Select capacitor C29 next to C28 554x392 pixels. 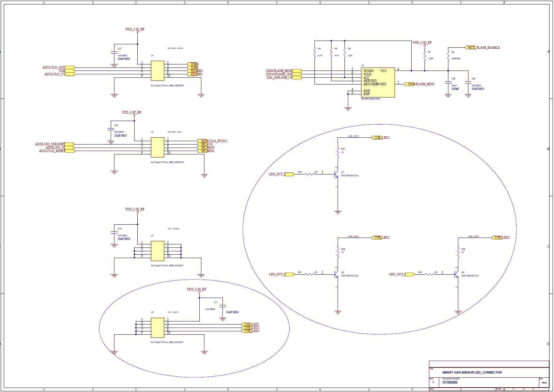[x=468, y=82]
